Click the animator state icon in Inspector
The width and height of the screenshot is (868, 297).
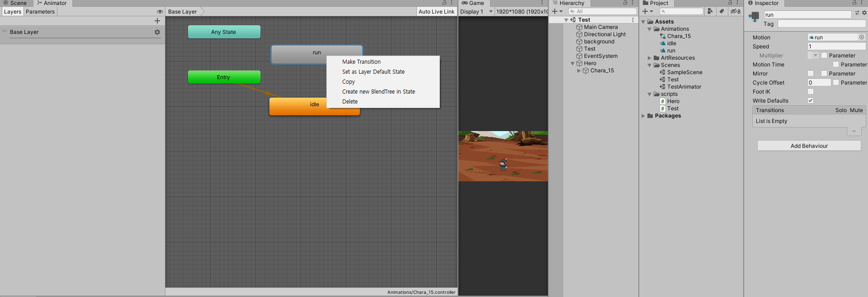[x=754, y=17]
